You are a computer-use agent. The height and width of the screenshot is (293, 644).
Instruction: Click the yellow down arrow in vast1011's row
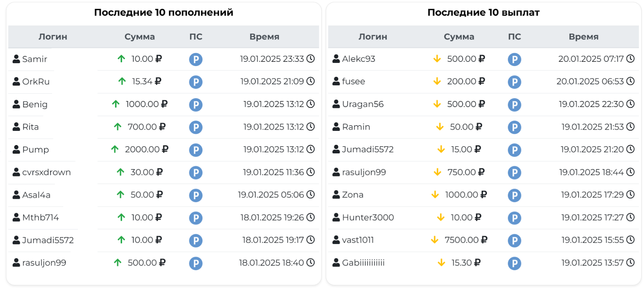[434, 240]
